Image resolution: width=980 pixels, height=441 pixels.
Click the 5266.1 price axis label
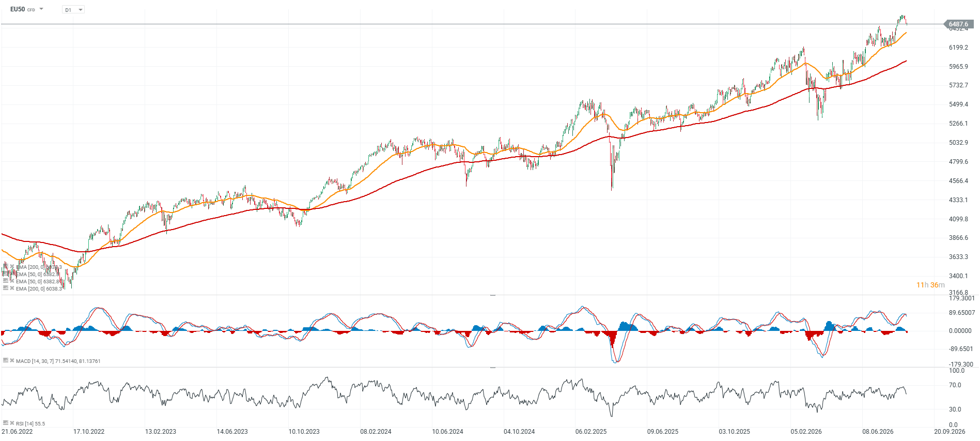959,124
